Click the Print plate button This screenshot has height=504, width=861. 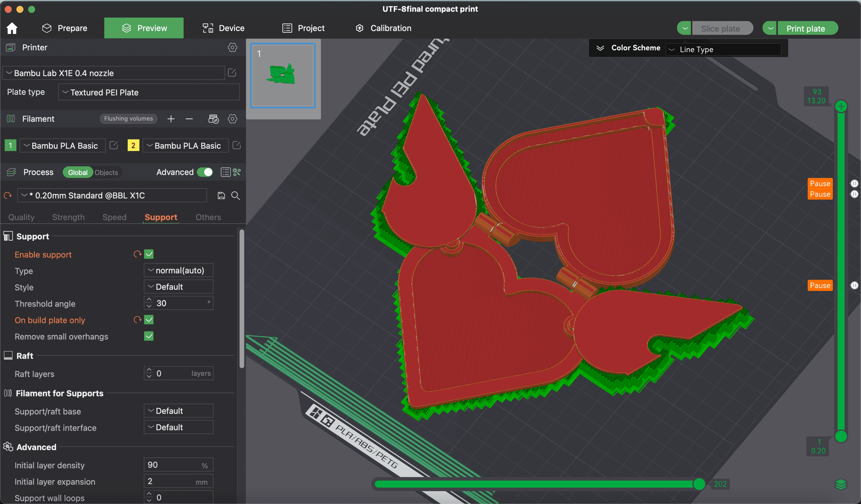tap(806, 29)
